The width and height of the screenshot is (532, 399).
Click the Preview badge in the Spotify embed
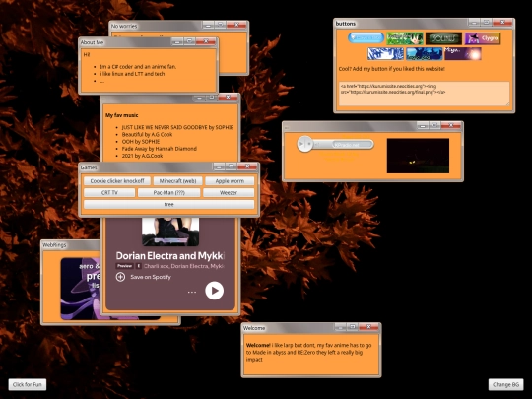pos(124,266)
